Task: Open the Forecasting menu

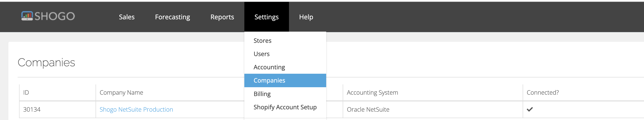Action: (173, 17)
